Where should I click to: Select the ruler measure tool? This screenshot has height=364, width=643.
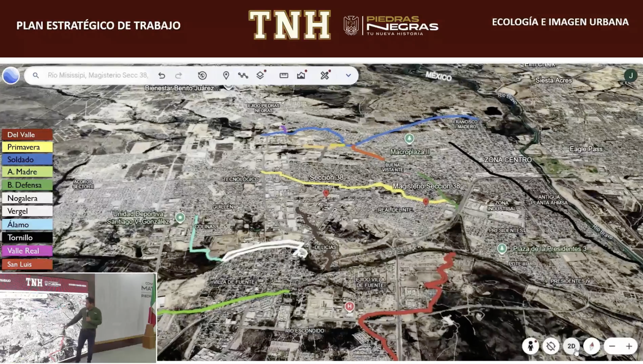click(x=284, y=76)
